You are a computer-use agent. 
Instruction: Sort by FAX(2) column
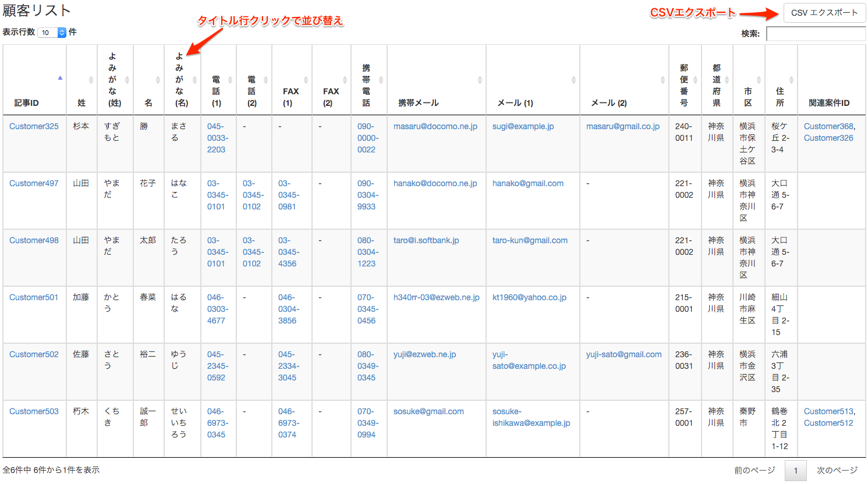click(x=345, y=80)
